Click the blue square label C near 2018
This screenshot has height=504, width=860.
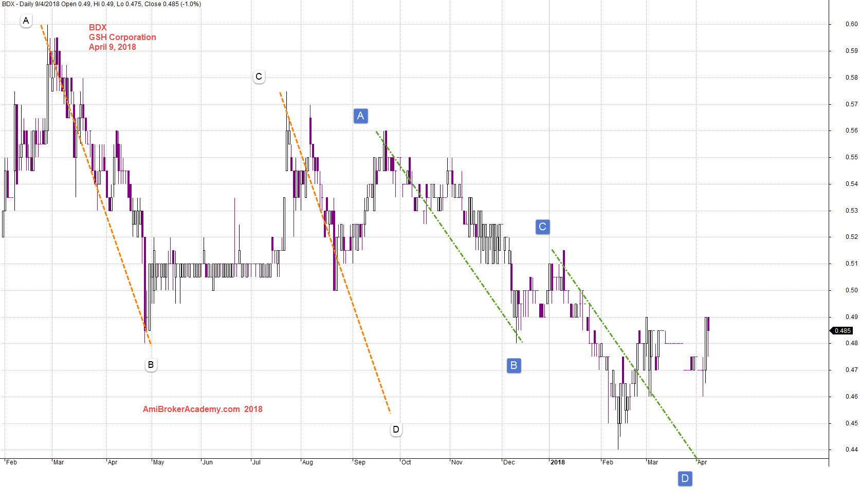[x=542, y=227]
